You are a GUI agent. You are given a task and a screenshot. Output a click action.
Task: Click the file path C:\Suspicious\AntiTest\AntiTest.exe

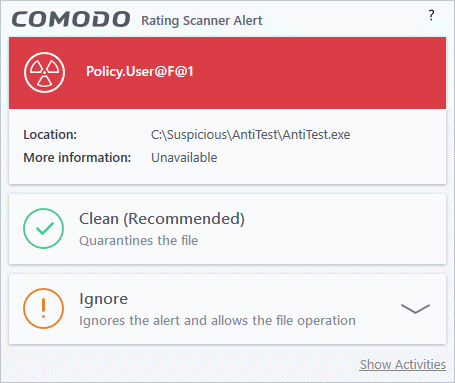pyautogui.click(x=250, y=135)
